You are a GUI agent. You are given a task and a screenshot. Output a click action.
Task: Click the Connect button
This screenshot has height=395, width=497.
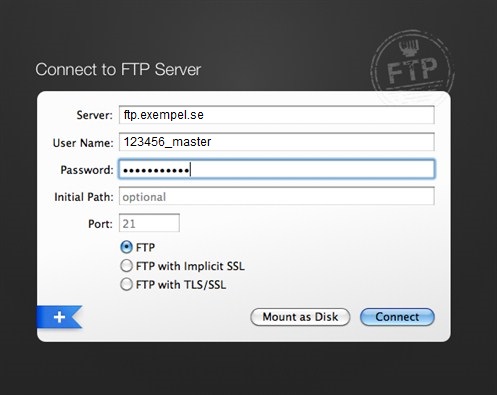[397, 317]
